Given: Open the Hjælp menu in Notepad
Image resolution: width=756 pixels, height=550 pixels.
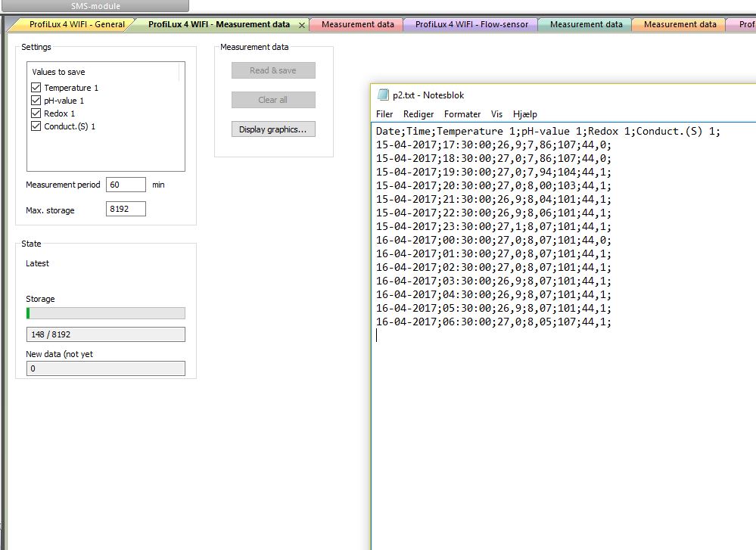Looking at the screenshot, I should click(x=524, y=114).
